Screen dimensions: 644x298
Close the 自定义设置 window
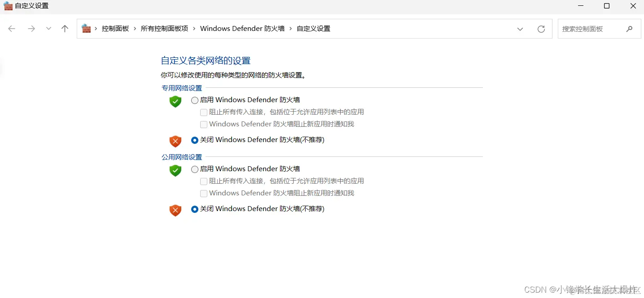pos(633,6)
